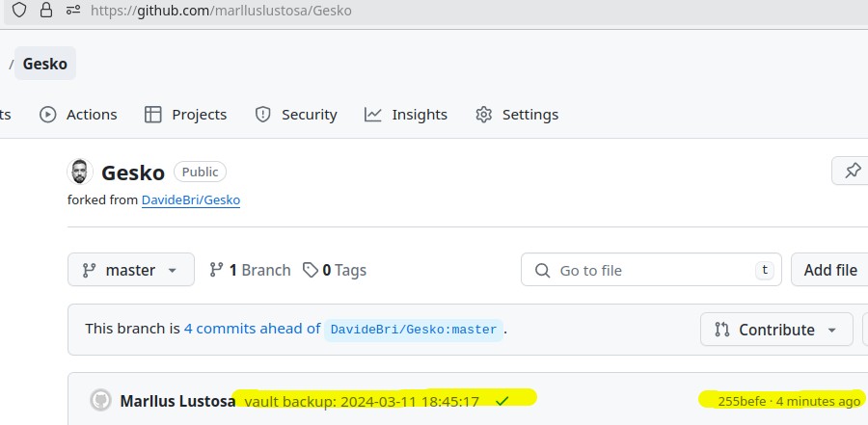Click the github.com URL in the address bar
This screenshot has height=425, width=868.
(220, 11)
